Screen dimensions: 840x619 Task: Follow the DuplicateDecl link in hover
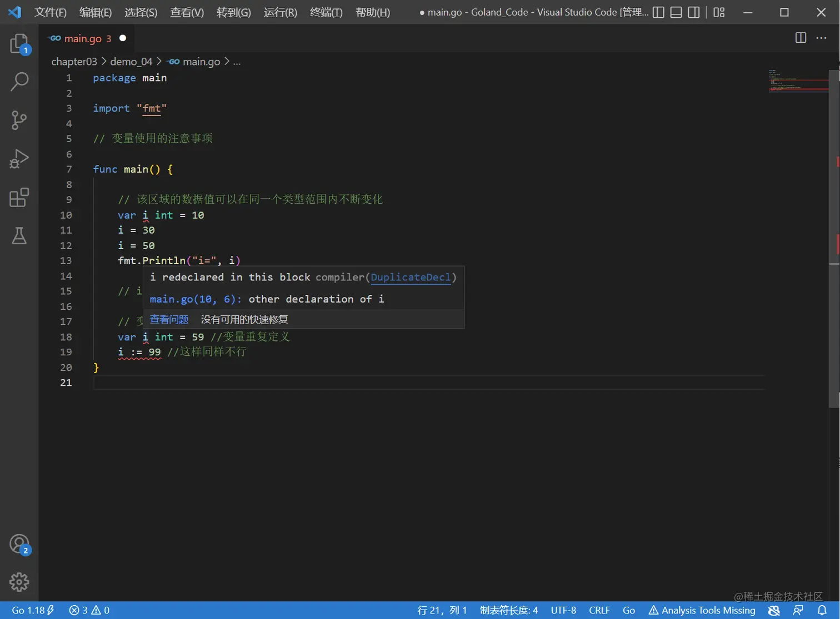[x=411, y=277]
